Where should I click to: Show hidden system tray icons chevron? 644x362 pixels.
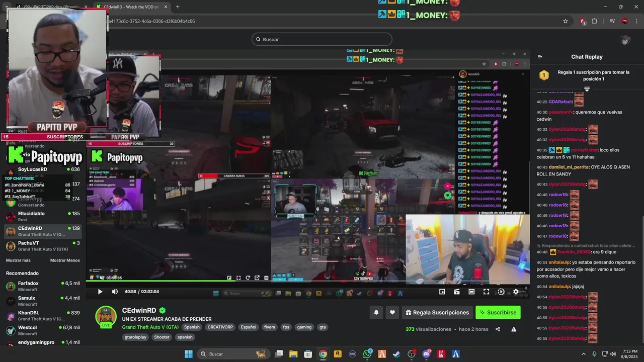(583, 354)
